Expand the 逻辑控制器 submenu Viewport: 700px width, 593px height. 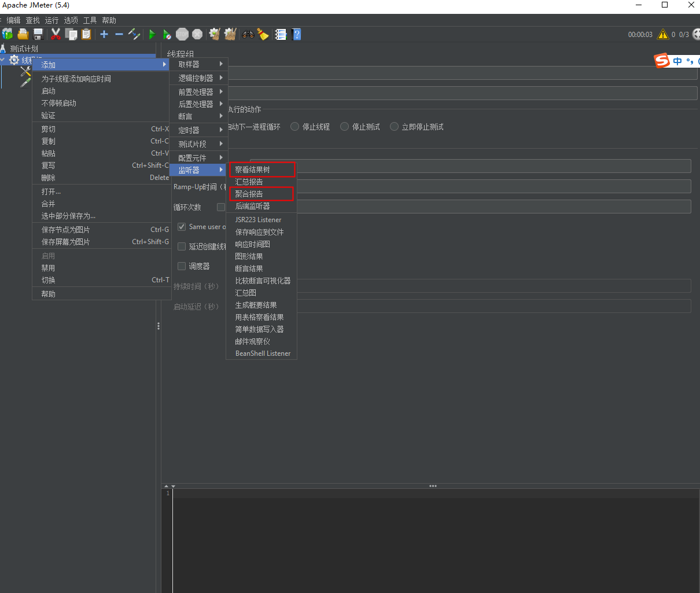[198, 78]
